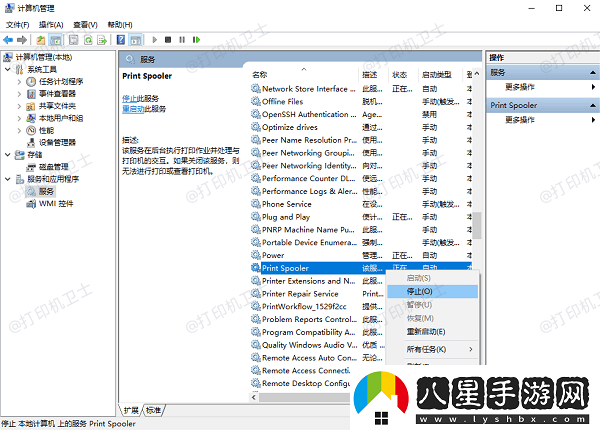Image resolution: width=600 pixels, height=430 pixels.
Task: Expand the 任务计划程序 node arrow
Action: (x=19, y=81)
